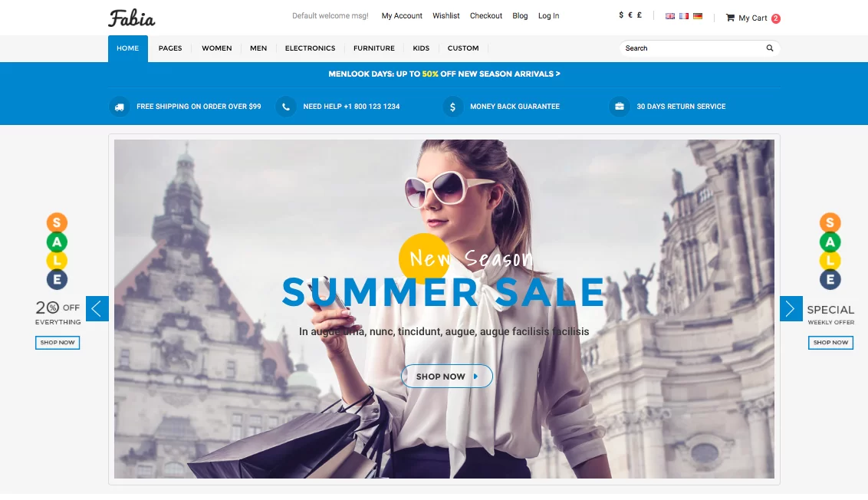Choose the German flag language

698,16
